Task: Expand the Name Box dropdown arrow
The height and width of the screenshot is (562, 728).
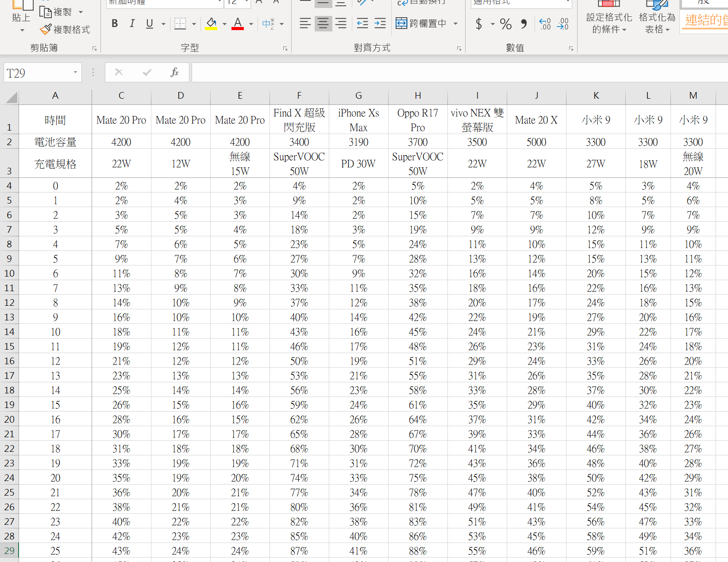Action: (75, 73)
